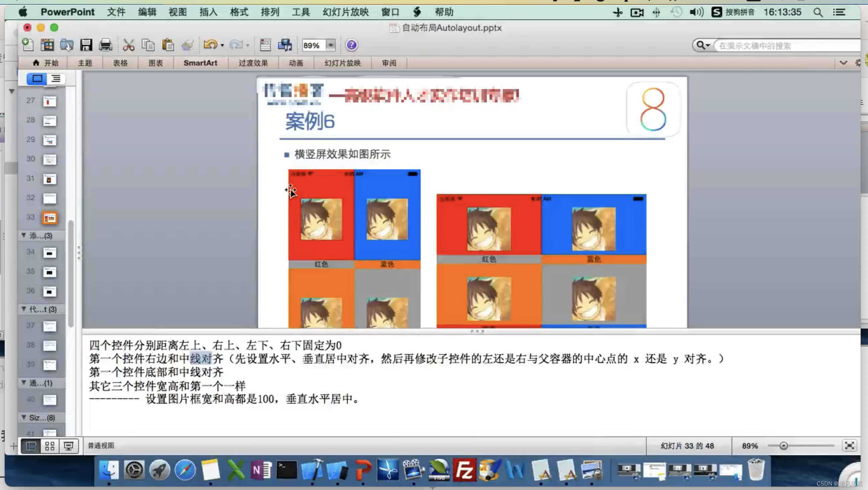Save the presentation with the floppy disk icon
Image resolution: width=868 pixels, height=490 pixels.
(x=86, y=45)
